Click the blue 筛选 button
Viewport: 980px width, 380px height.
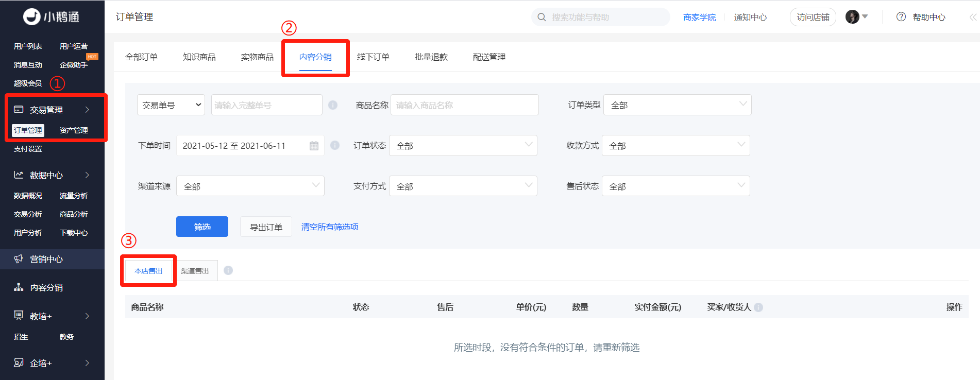(x=202, y=227)
